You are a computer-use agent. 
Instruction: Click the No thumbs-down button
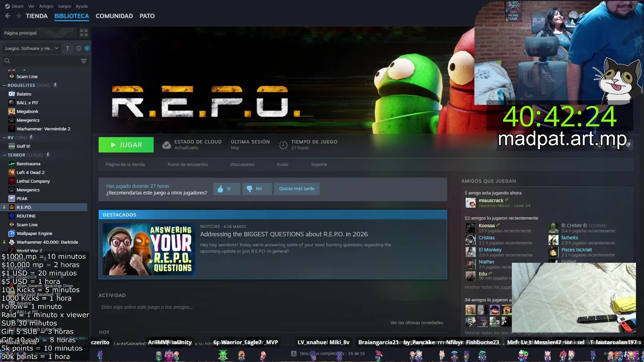(x=257, y=189)
